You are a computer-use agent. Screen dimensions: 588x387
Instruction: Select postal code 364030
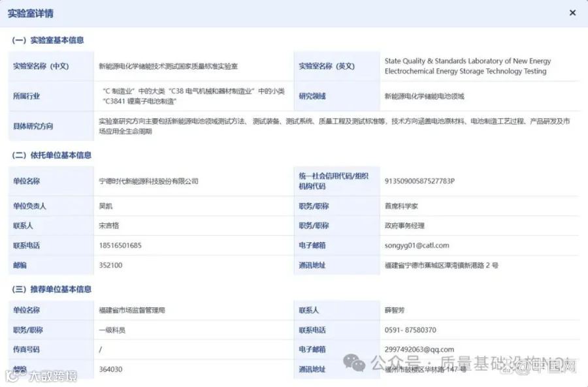[110, 369]
